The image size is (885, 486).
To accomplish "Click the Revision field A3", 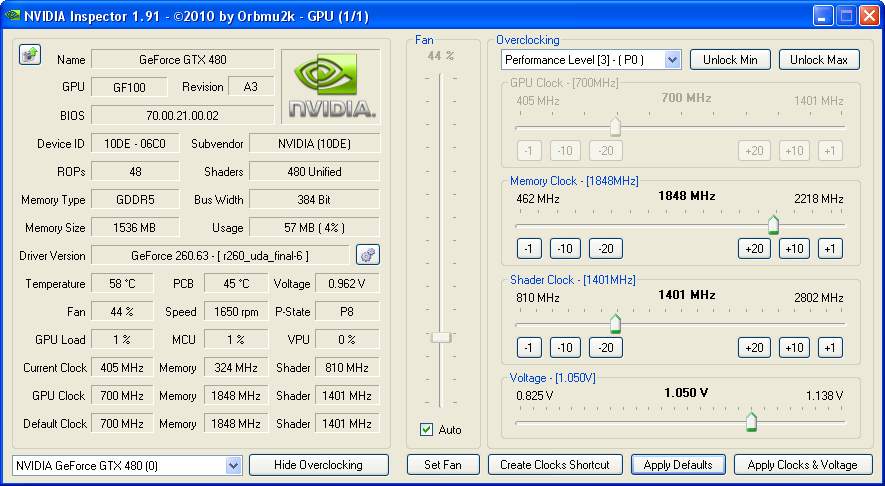I will coord(251,87).
